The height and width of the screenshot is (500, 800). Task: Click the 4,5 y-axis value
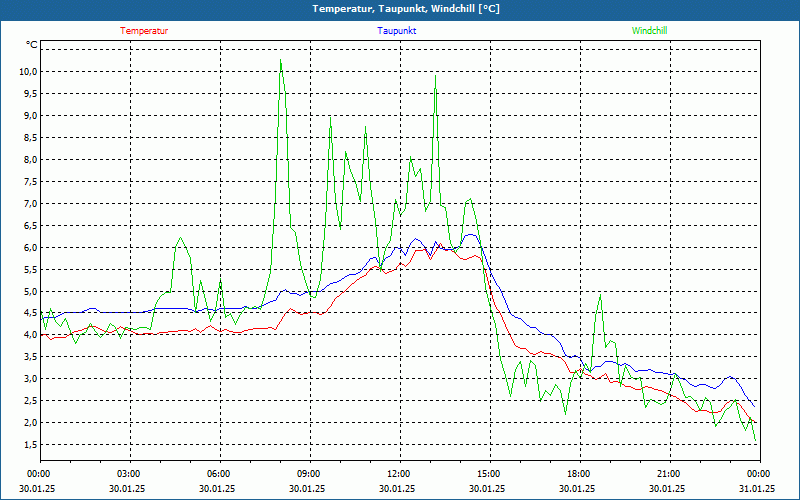point(30,313)
